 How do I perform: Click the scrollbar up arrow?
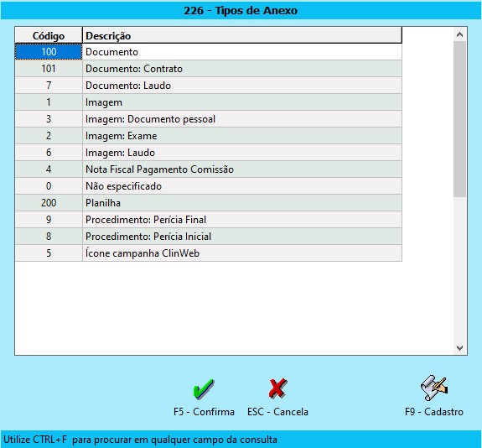459,34
